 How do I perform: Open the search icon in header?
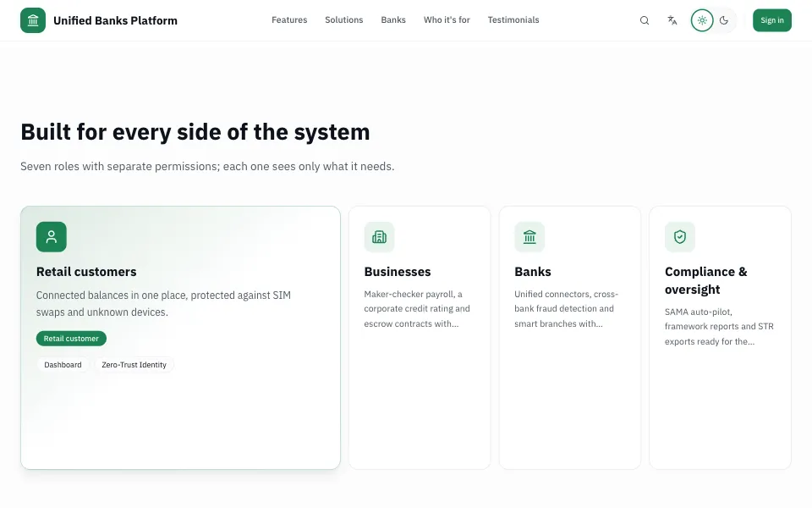click(645, 20)
